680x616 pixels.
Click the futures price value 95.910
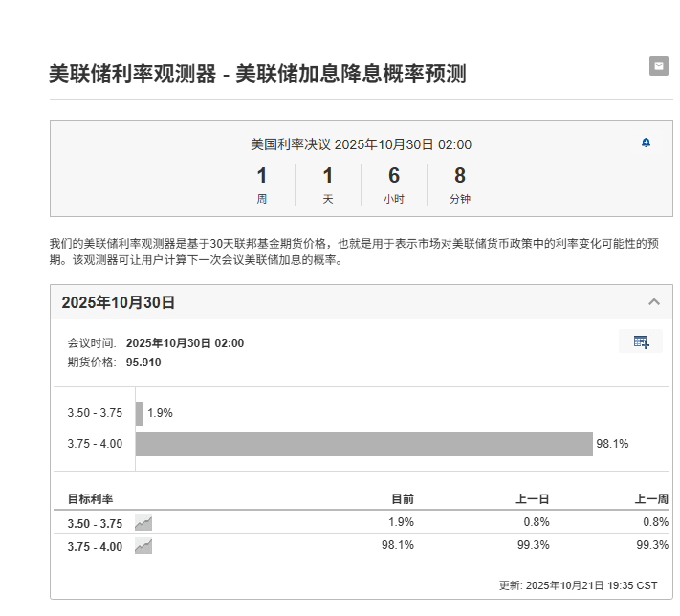coord(143,363)
